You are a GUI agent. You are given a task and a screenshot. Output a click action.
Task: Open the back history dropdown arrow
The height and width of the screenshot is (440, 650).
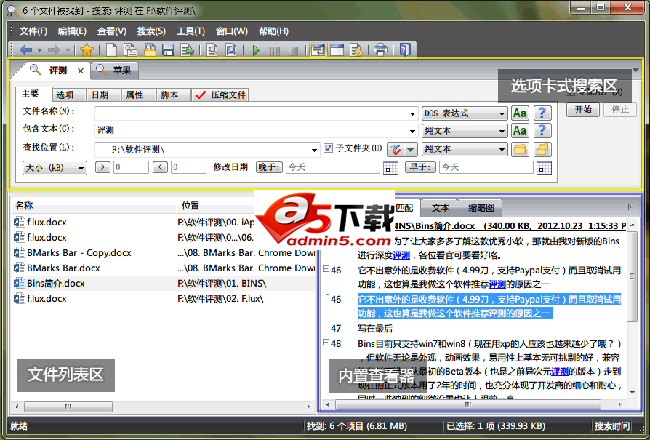click(39, 51)
